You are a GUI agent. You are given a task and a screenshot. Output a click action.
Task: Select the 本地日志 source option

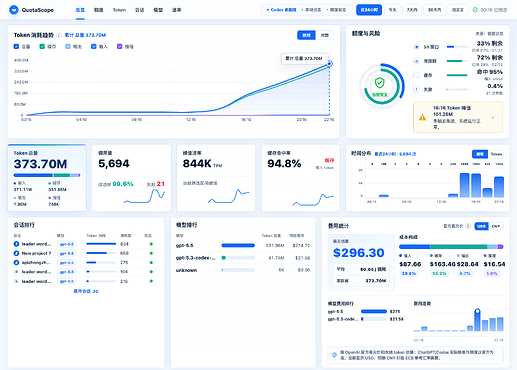click(312, 10)
